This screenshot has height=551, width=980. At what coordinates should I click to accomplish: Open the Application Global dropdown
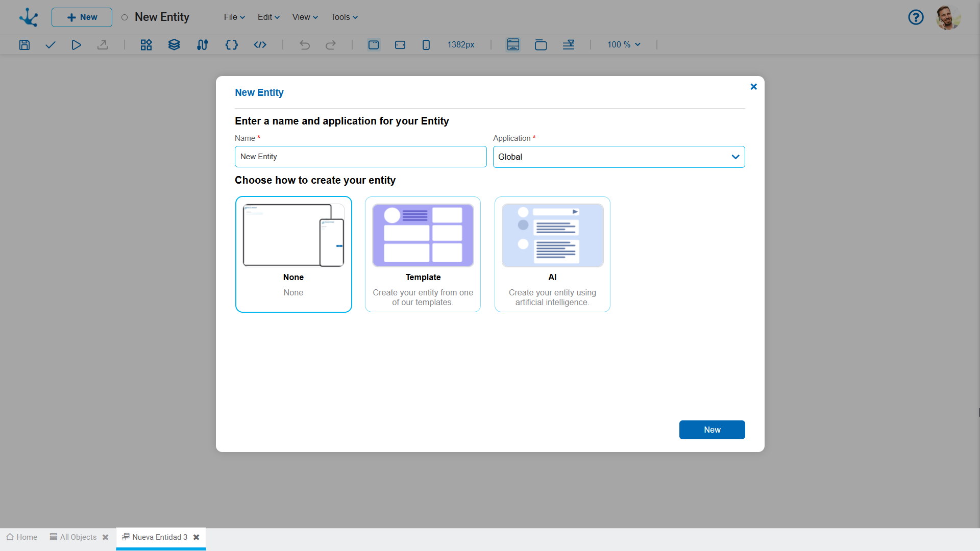619,157
